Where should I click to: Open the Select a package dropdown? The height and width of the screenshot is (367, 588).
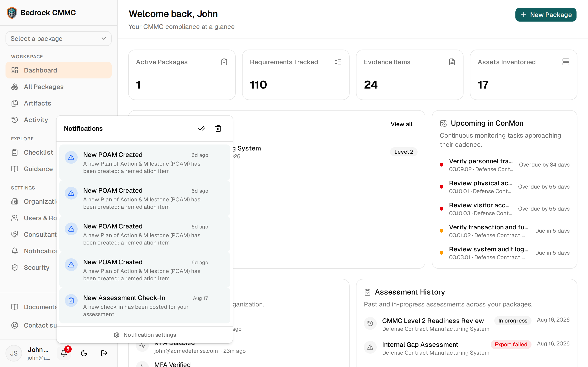[59, 39]
